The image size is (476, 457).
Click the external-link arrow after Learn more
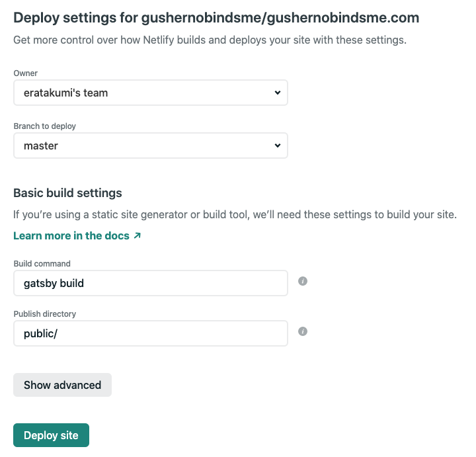coord(137,235)
